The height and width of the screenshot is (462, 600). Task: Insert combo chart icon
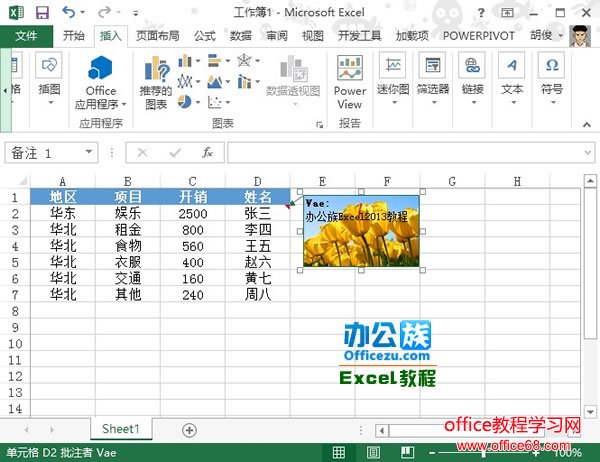pyautogui.click(x=244, y=81)
